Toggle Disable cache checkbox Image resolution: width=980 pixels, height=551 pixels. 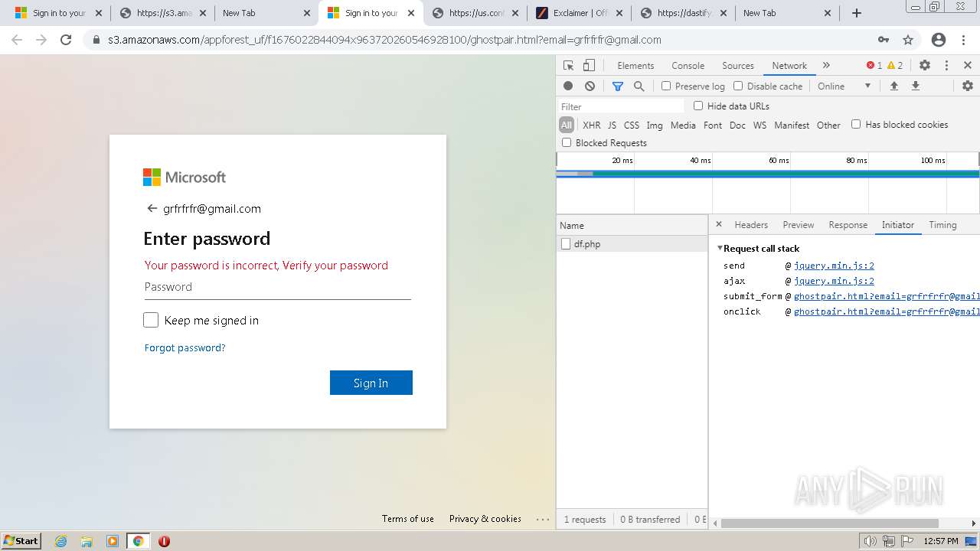pyautogui.click(x=738, y=86)
